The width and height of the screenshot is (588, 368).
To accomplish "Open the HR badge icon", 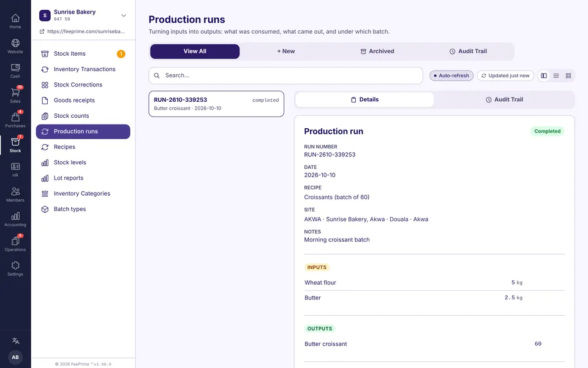I will tap(15, 166).
